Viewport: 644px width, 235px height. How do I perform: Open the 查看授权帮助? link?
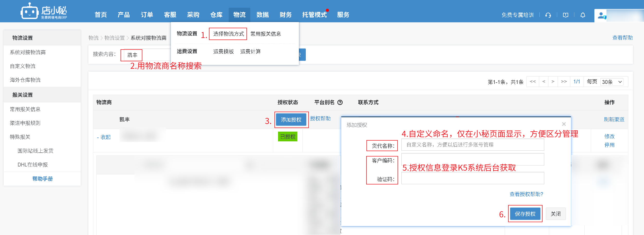pos(526,194)
